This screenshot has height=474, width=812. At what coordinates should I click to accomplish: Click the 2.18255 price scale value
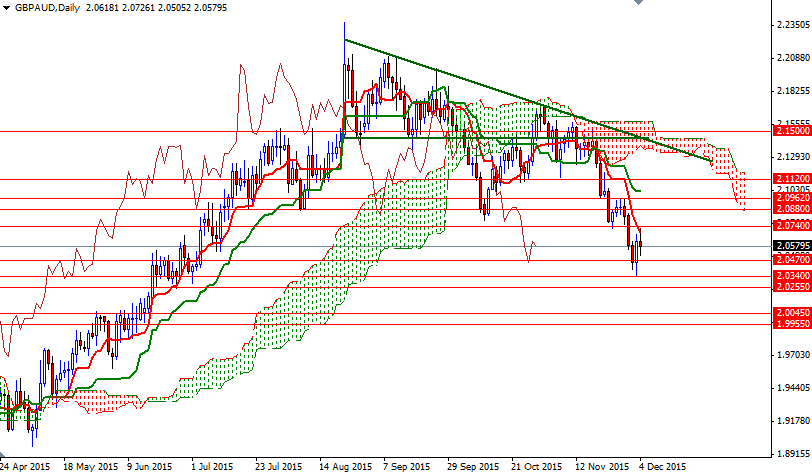(793, 91)
